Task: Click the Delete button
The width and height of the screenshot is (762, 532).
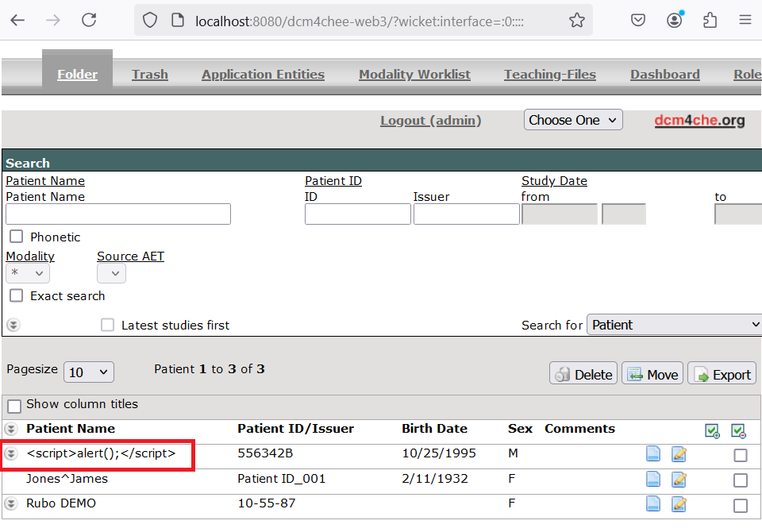Action: (x=583, y=373)
